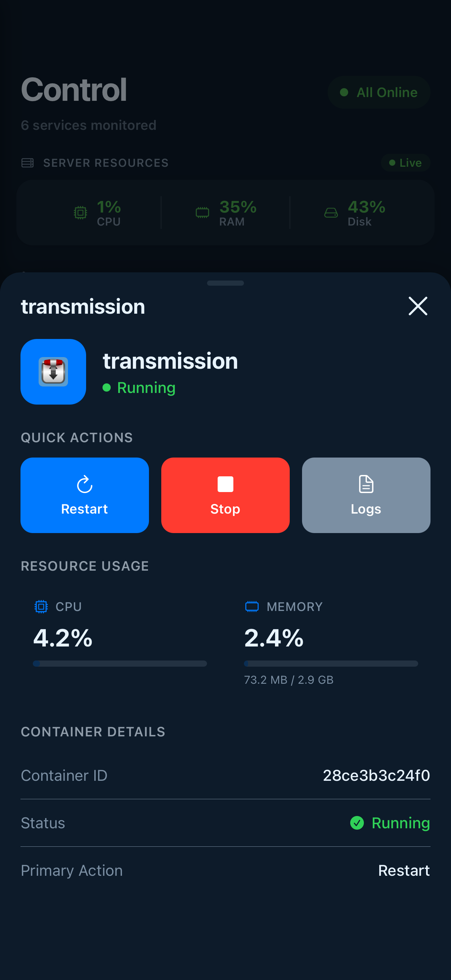Click the Live status indicator
Image resolution: width=451 pixels, height=980 pixels.
tap(405, 162)
